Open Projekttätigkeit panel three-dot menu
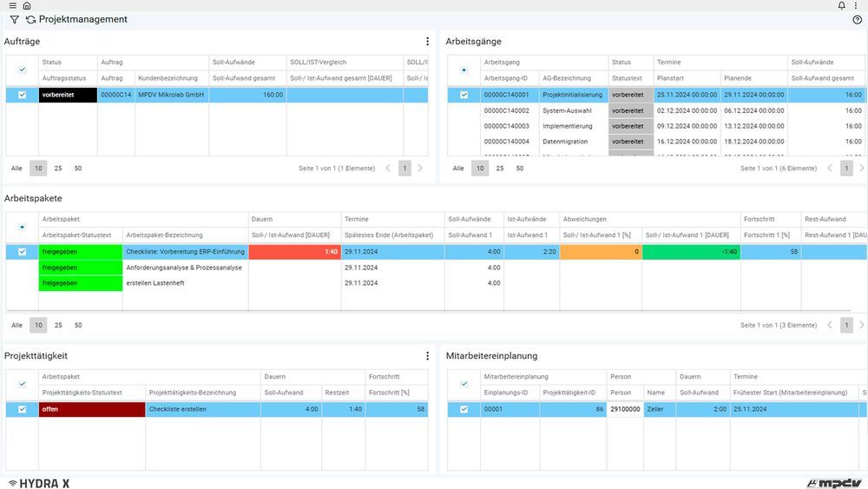This screenshot has width=868, height=489. tap(427, 355)
